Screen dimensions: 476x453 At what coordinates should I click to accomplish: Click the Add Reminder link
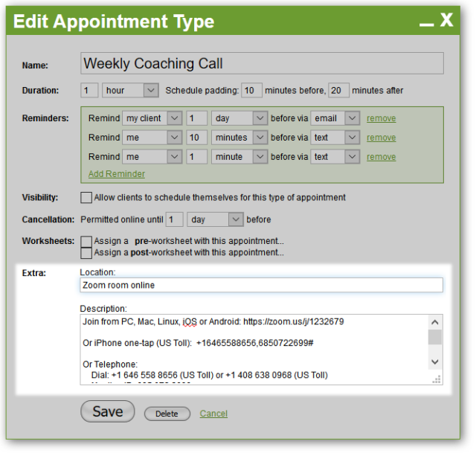coord(117,174)
